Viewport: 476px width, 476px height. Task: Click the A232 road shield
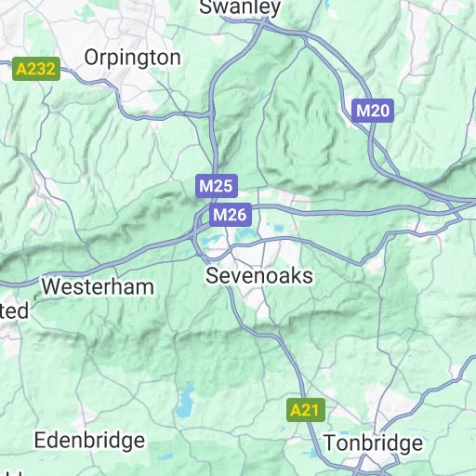tap(36, 69)
